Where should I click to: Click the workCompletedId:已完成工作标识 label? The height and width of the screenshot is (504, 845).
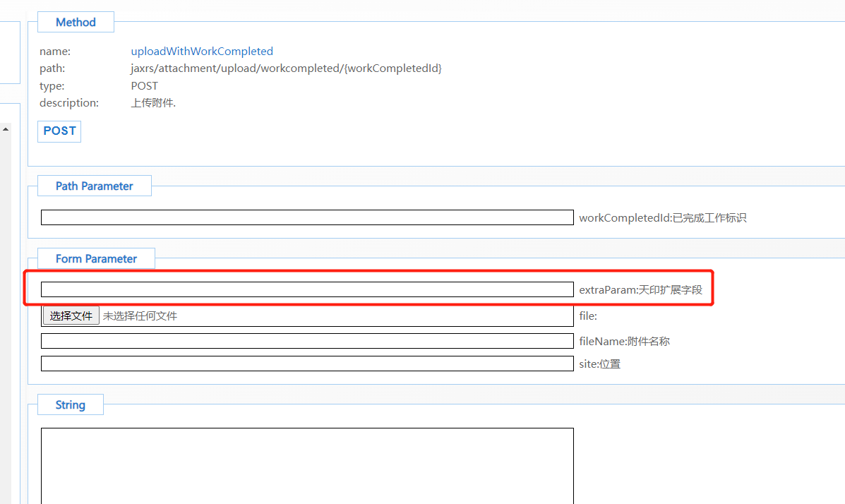pos(663,218)
